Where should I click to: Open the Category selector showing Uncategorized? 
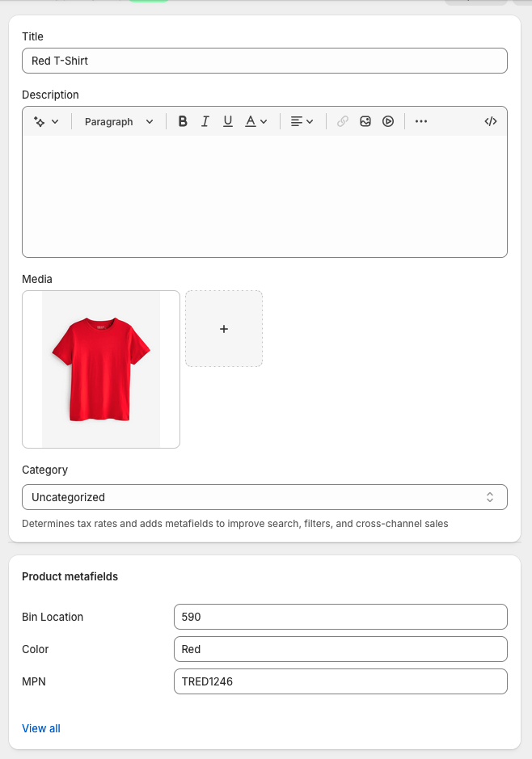264,496
